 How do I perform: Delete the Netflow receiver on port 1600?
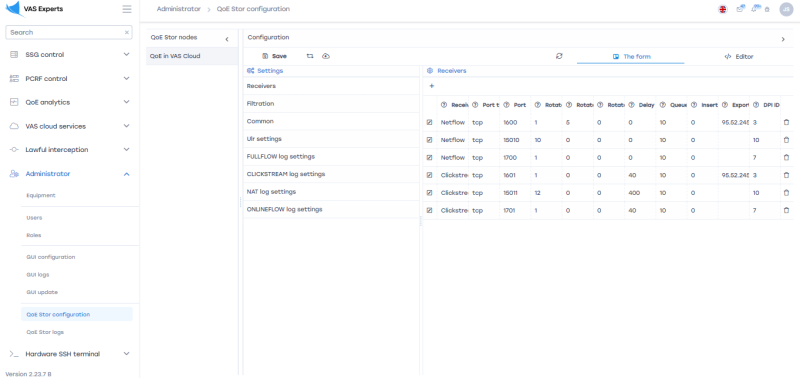point(786,122)
